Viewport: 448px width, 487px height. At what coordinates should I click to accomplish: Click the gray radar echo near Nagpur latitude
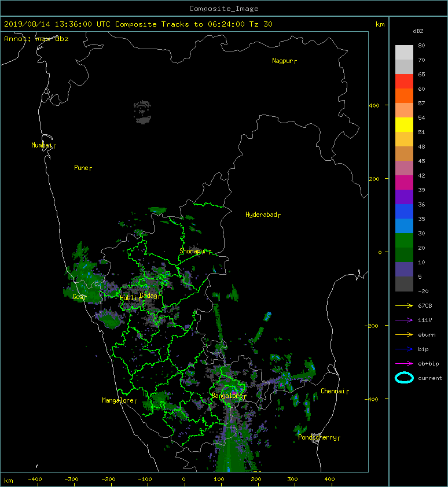[x=143, y=112]
